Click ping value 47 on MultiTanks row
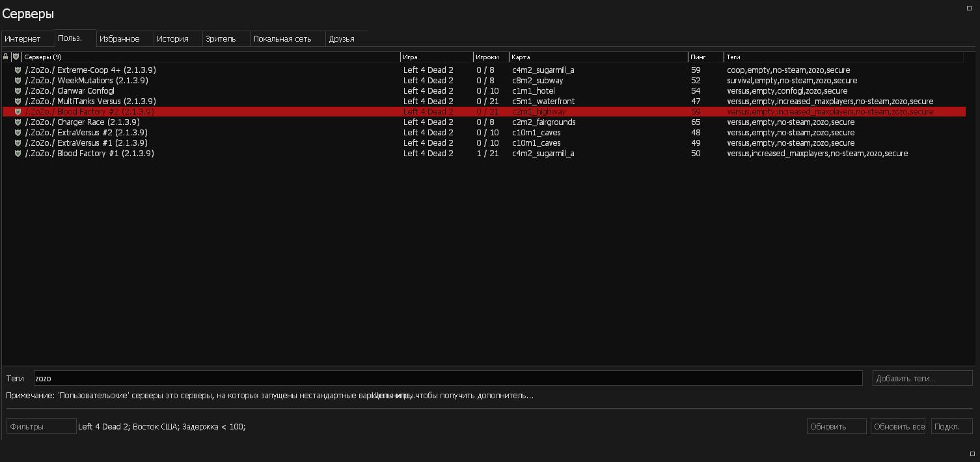This screenshot has width=980, height=462. click(696, 102)
